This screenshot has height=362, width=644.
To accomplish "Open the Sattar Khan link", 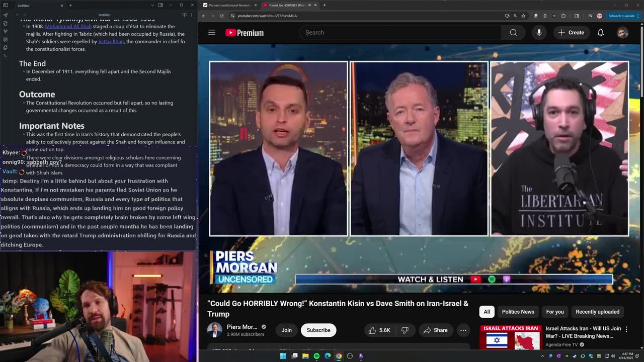I will coord(111,41).
